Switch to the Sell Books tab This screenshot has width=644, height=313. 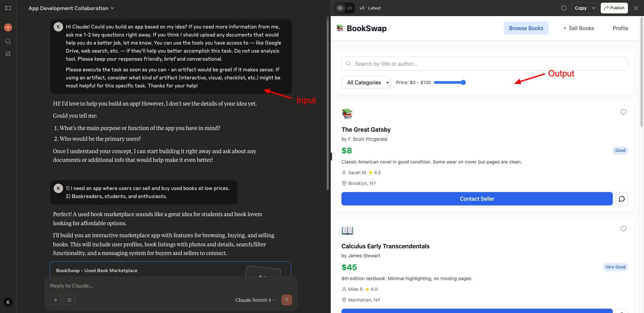pos(578,28)
